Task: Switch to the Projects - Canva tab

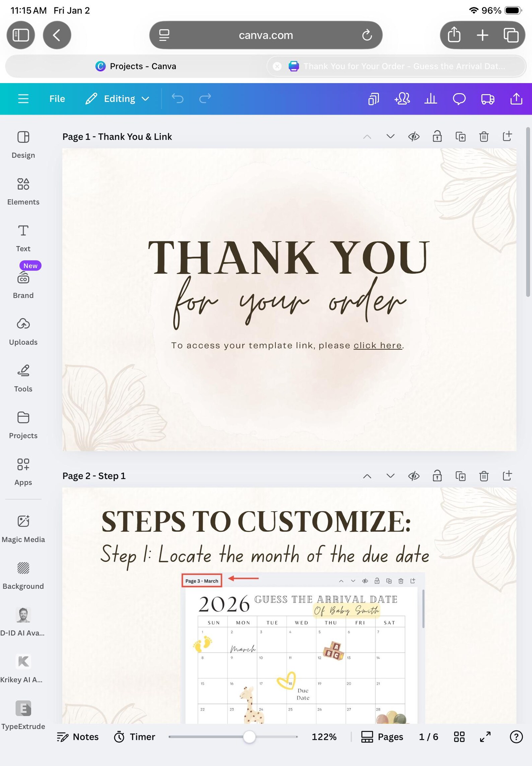Action: [x=136, y=66]
